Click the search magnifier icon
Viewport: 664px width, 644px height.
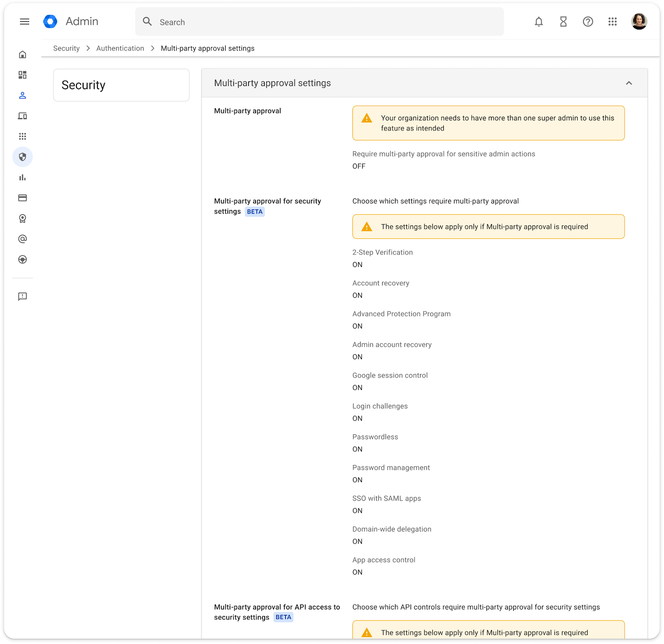click(x=147, y=22)
